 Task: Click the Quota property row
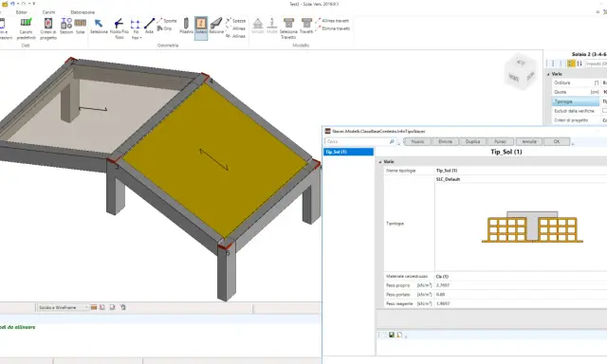579,93
